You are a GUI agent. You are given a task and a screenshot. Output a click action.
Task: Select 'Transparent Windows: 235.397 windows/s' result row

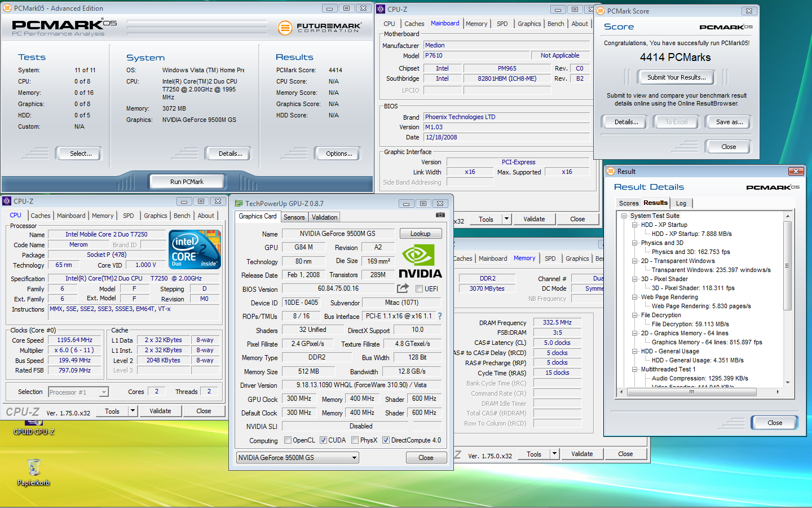click(711, 270)
